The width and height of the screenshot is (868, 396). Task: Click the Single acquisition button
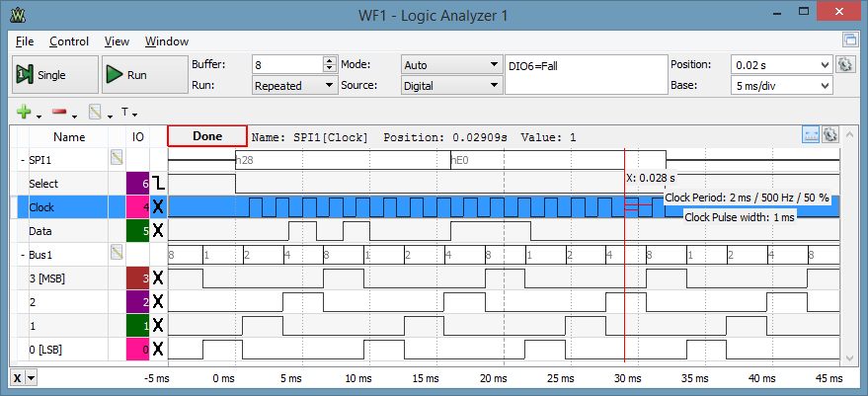tap(54, 75)
